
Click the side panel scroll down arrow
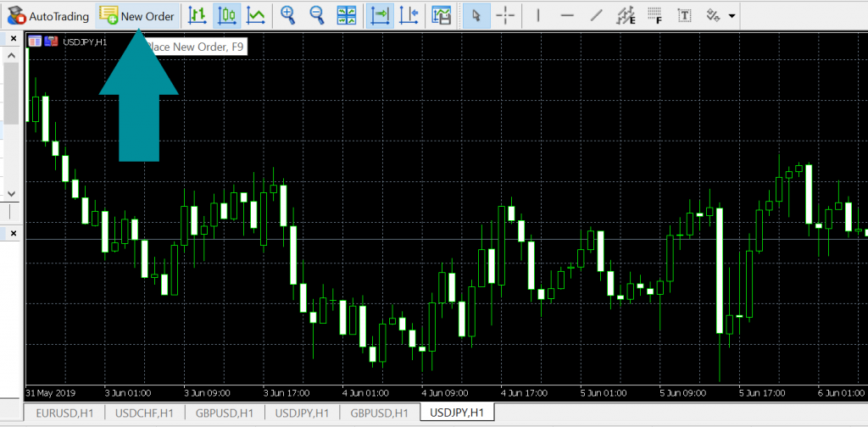[x=12, y=193]
